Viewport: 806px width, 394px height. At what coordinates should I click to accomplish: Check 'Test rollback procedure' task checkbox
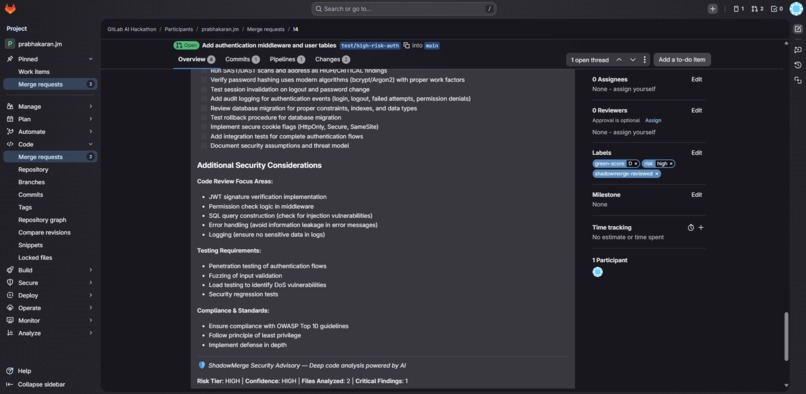pyautogui.click(x=204, y=118)
